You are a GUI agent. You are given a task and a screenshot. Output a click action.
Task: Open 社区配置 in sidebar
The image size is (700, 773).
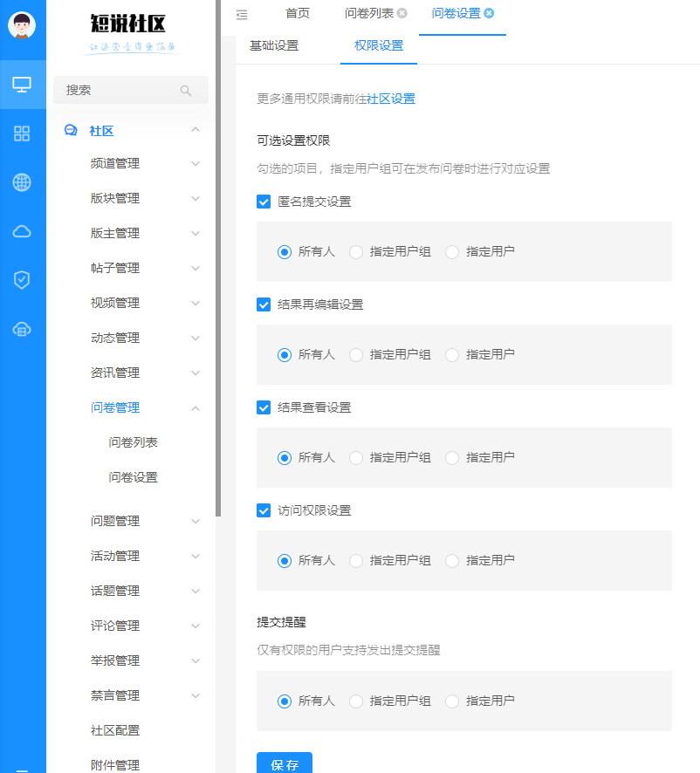click(115, 730)
